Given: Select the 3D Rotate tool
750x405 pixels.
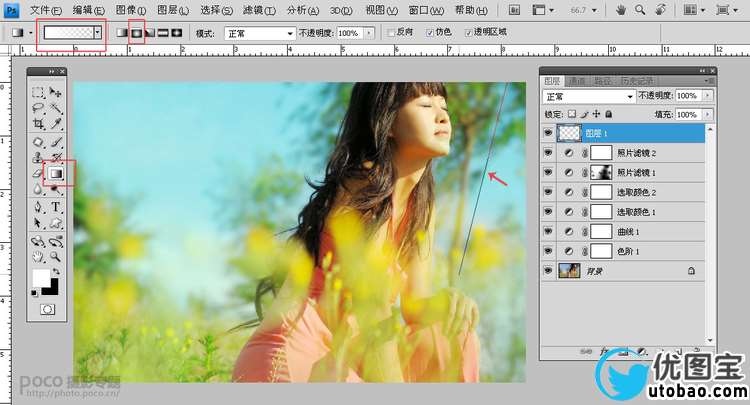Looking at the screenshot, I should tap(38, 241).
